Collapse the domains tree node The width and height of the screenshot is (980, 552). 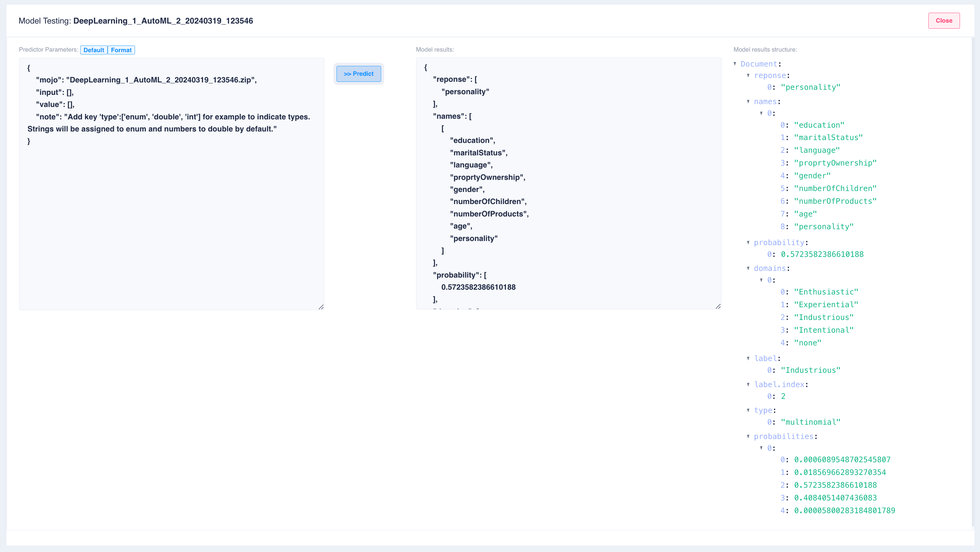pyautogui.click(x=748, y=268)
